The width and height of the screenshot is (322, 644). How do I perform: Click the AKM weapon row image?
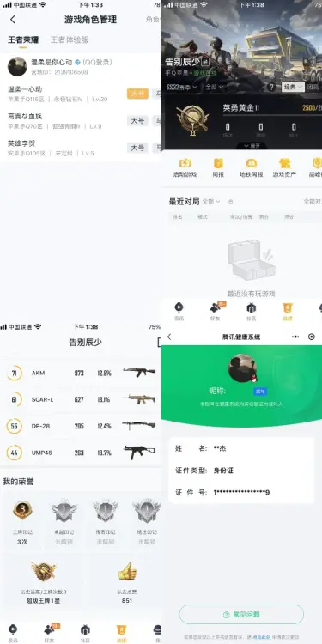[x=139, y=372]
